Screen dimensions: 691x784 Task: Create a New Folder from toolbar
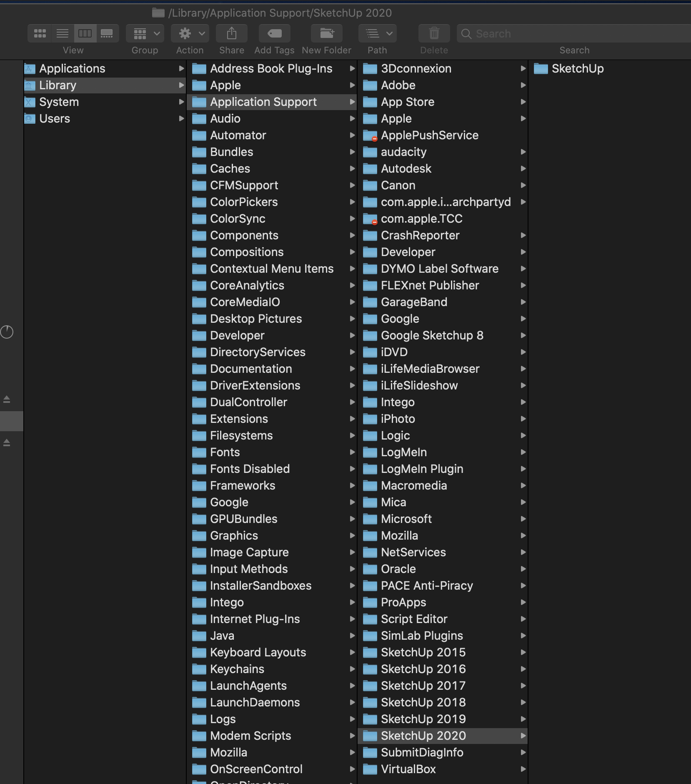tap(327, 33)
